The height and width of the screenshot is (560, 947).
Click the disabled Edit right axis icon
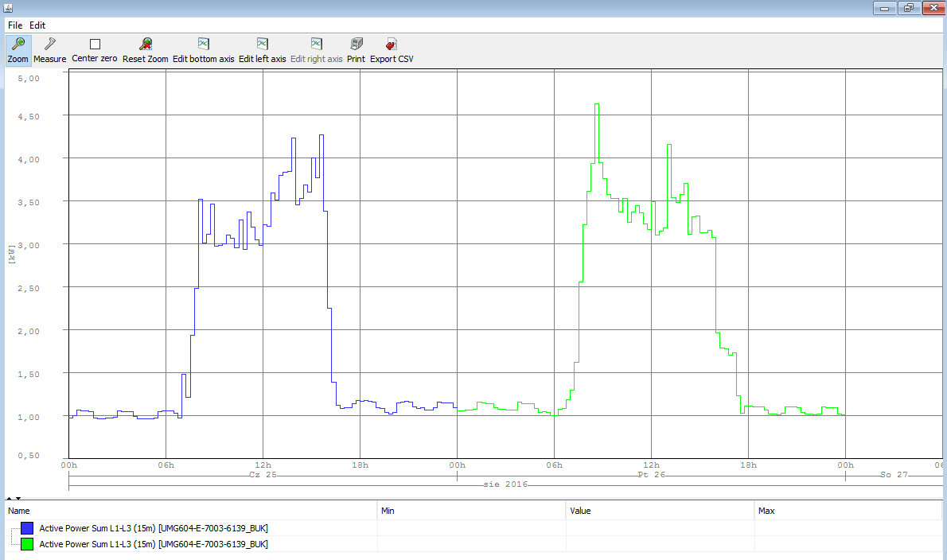pyautogui.click(x=317, y=44)
